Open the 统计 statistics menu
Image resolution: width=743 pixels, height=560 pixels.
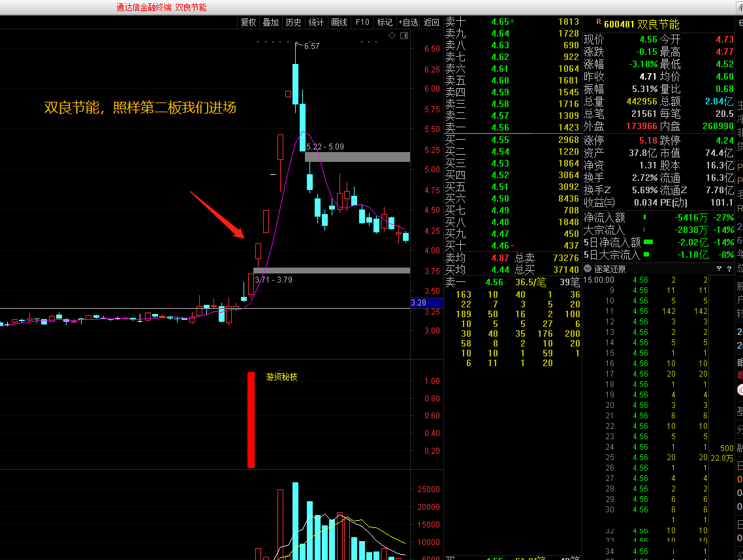[316, 22]
